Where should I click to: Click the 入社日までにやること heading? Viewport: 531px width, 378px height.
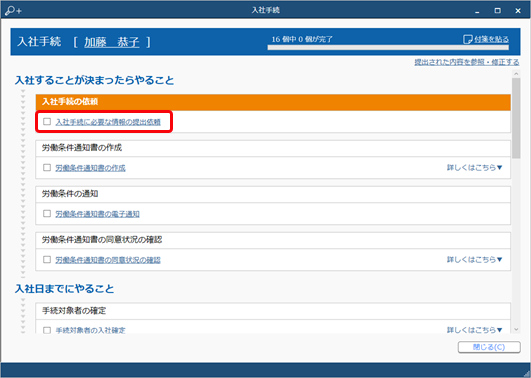tap(64, 289)
